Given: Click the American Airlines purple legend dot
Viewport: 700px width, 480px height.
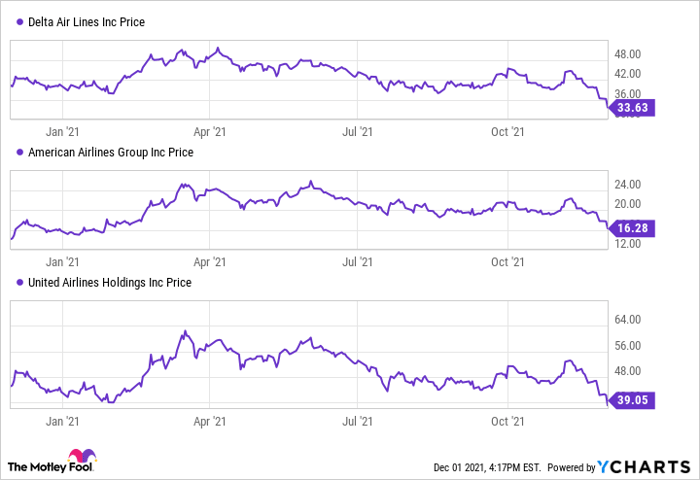Looking at the screenshot, I should pos(20,153).
